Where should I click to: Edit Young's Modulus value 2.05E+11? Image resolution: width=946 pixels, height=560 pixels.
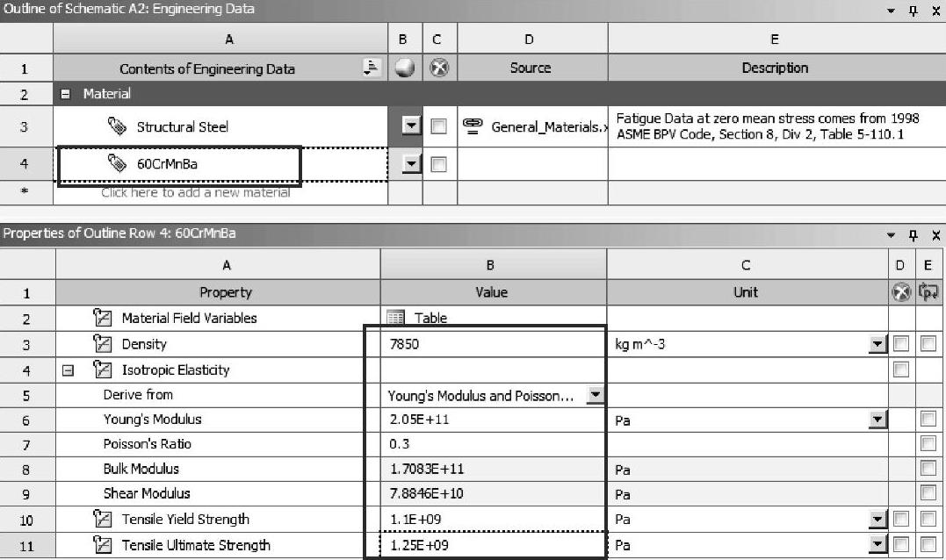494,420
